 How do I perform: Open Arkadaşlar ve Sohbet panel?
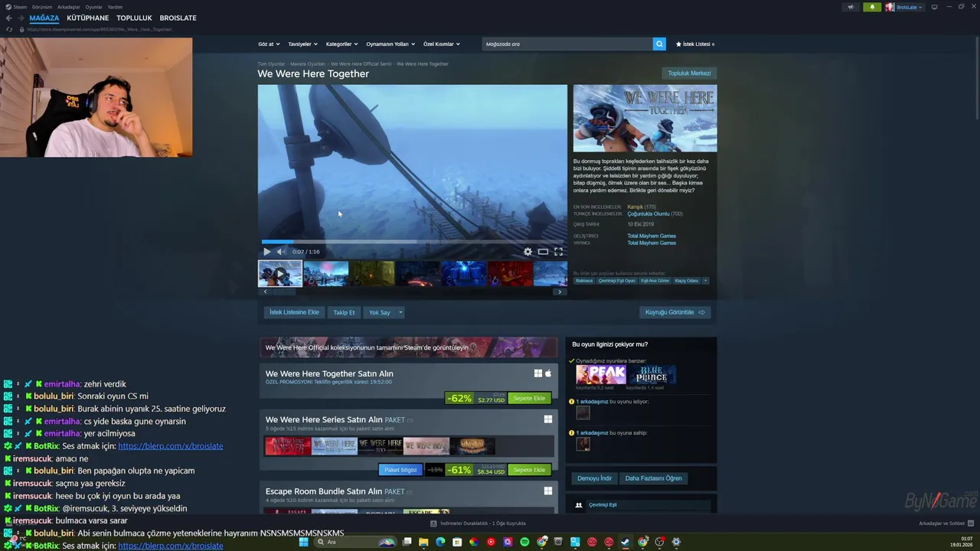click(x=945, y=523)
